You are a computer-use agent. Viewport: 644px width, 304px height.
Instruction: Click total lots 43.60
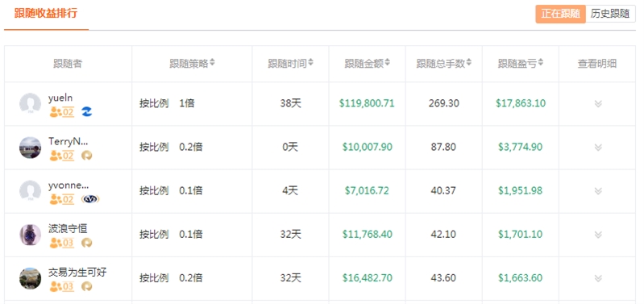pos(443,278)
